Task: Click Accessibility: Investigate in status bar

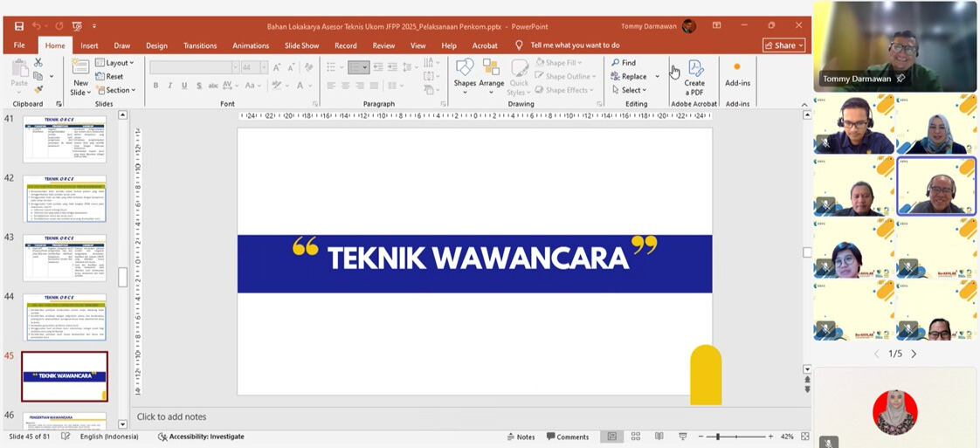Action: pos(201,437)
